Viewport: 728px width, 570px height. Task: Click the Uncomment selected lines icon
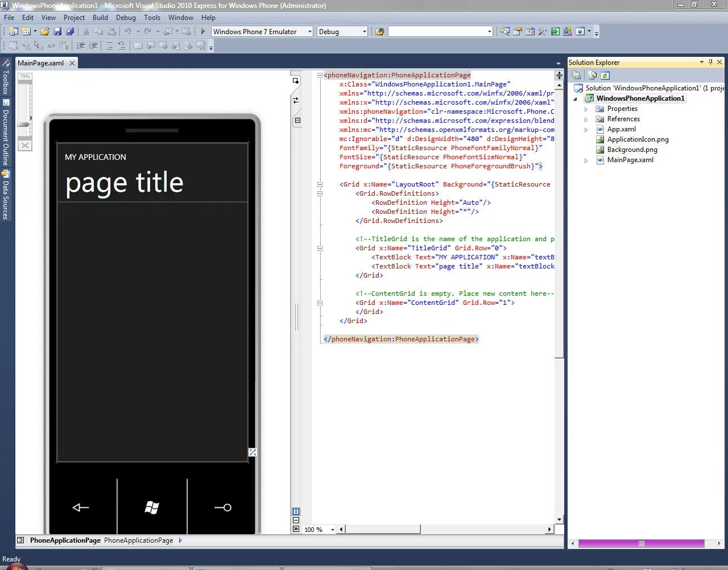tap(122, 46)
